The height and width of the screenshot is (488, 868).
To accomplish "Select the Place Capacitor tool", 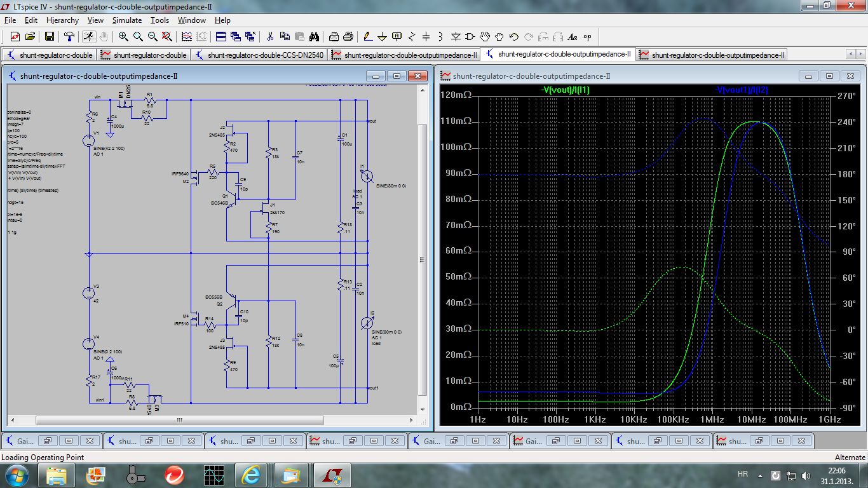I will click(426, 37).
